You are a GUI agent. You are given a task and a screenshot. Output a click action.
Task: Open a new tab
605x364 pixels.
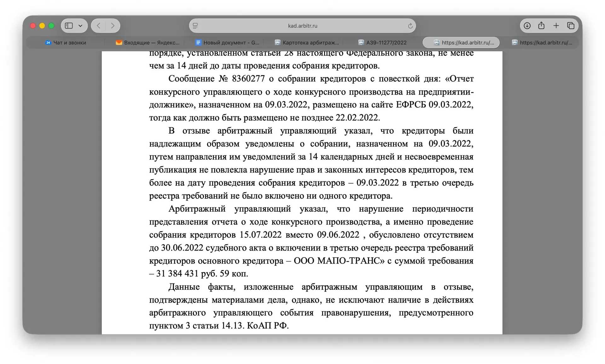click(556, 26)
